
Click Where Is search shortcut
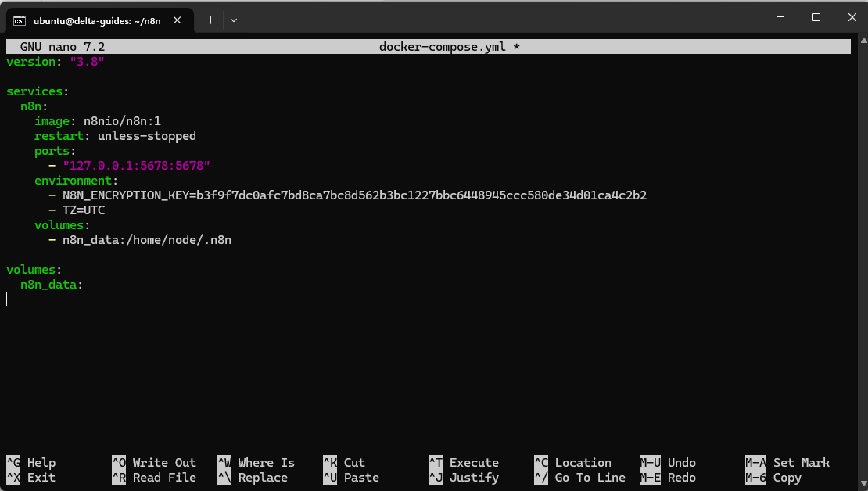pos(266,463)
